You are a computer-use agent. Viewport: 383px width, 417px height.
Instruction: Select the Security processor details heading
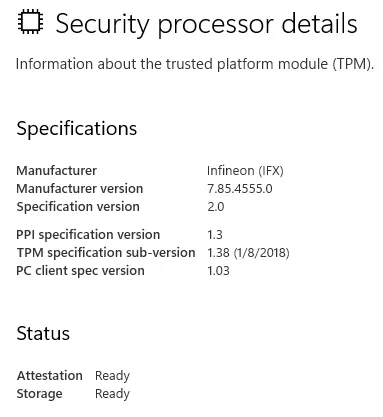tap(206, 25)
